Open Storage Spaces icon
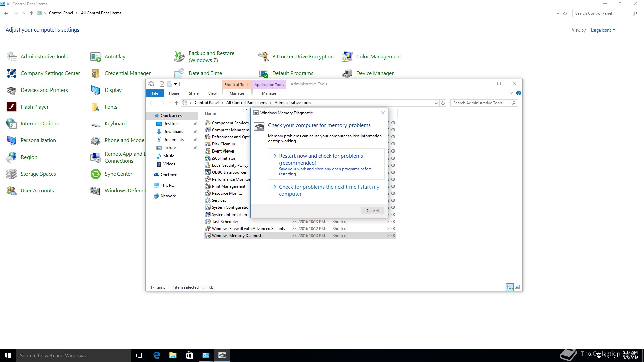644x362 pixels. coord(12,174)
